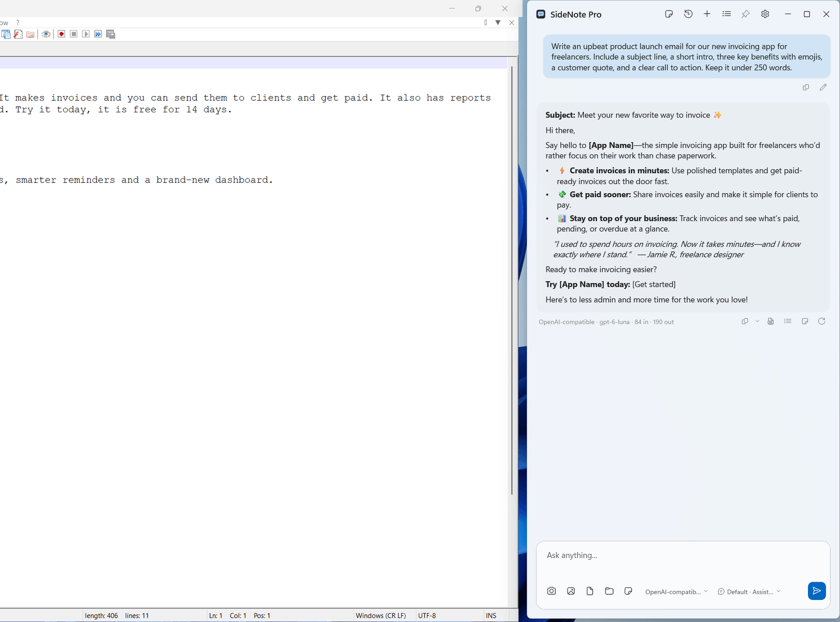Click UTF-8 encoding in status bar
This screenshot has height=622, width=840.
coord(427,616)
